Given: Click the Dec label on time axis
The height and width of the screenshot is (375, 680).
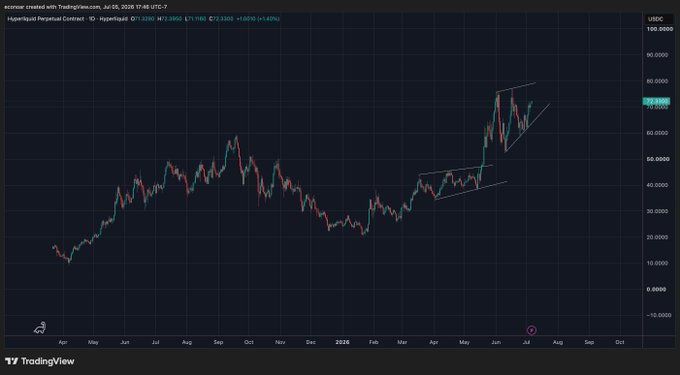Looking at the screenshot, I should (x=311, y=342).
